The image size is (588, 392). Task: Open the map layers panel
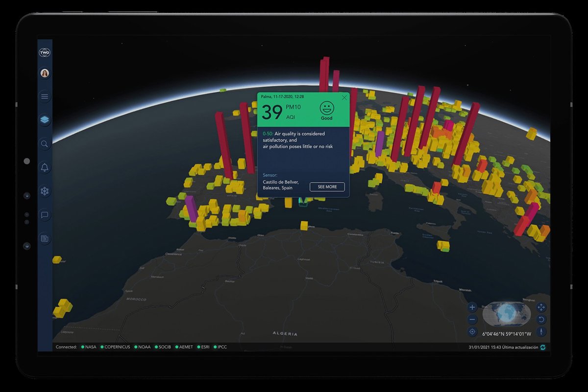point(45,120)
